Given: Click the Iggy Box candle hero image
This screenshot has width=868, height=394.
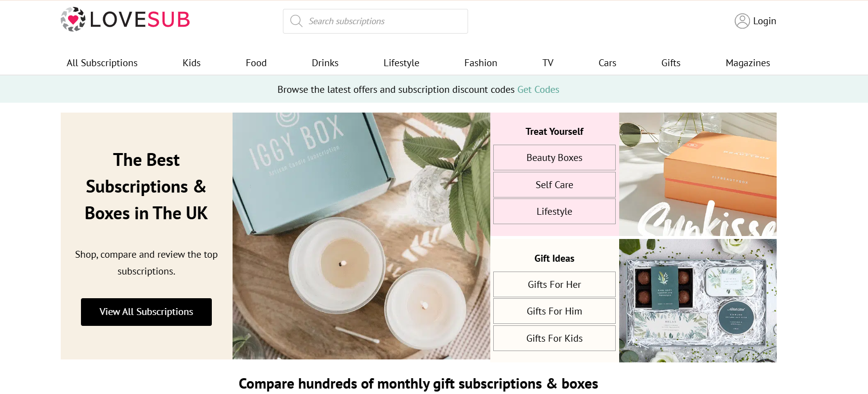Looking at the screenshot, I should (361, 236).
